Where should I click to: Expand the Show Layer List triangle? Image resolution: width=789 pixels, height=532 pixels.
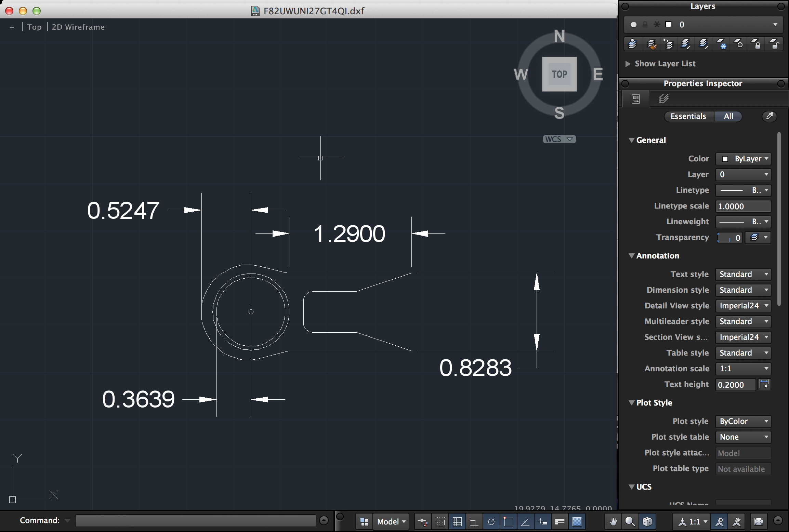click(628, 64)
